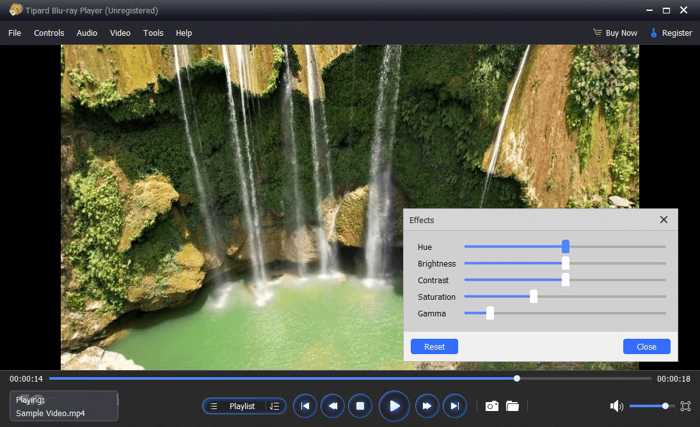Open the Help menu
The height and width of the screenshot is (427, 700).
[183, 33]
